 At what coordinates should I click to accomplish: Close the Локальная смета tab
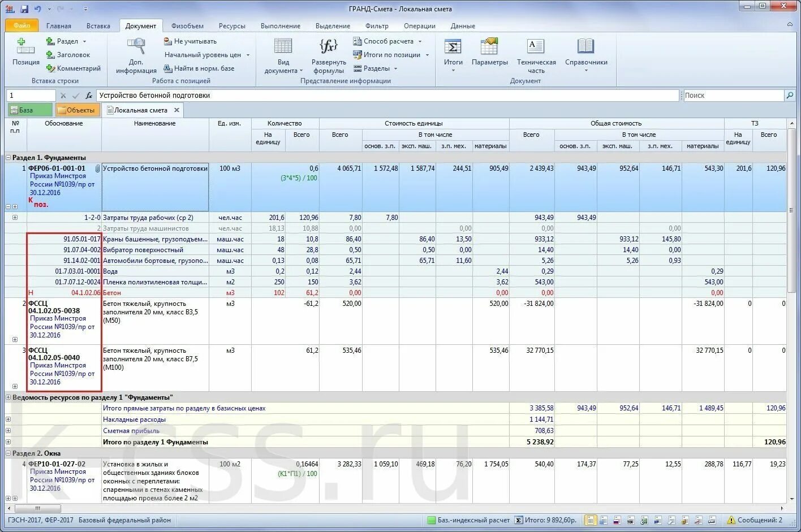(x=176, y=110)
